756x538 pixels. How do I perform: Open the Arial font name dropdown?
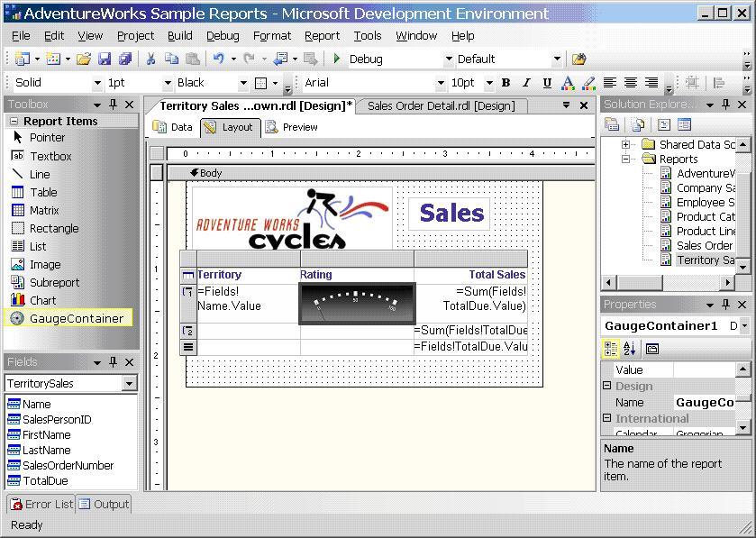(441, 83)
